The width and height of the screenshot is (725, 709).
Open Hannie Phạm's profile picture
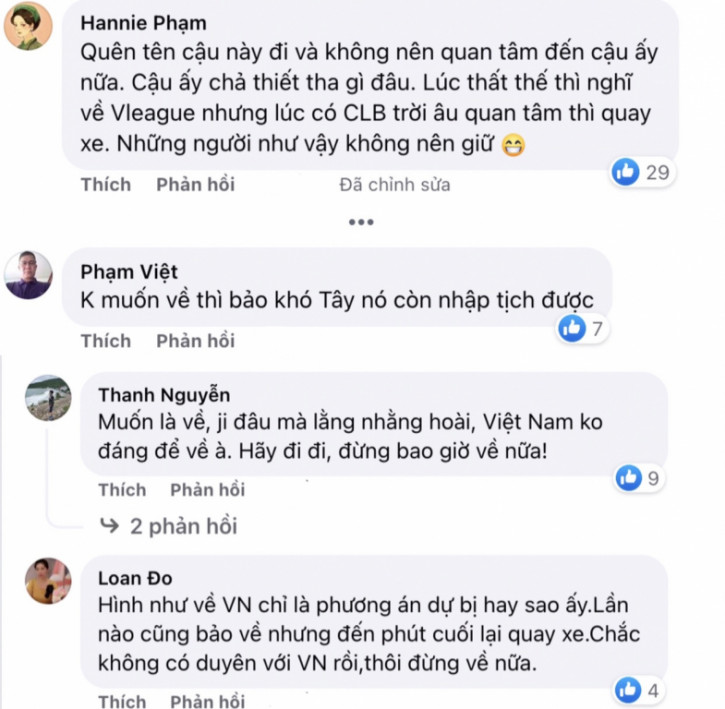(28, 25)
